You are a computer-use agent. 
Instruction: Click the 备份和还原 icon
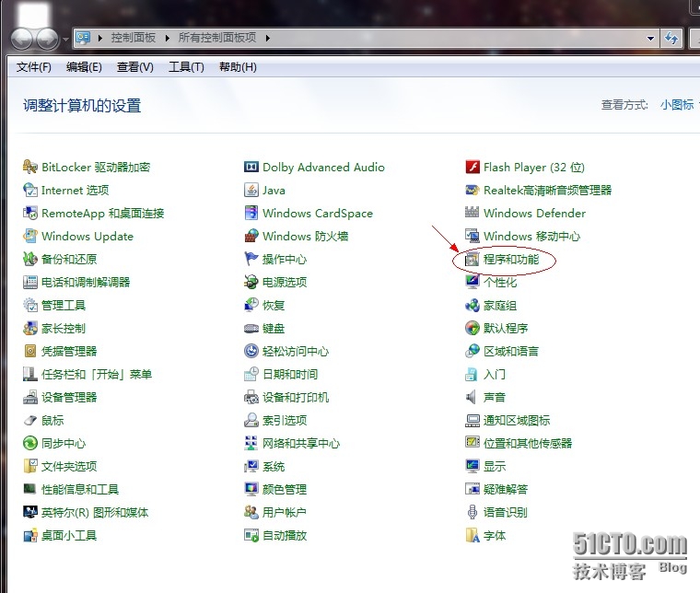coord(29,259)
